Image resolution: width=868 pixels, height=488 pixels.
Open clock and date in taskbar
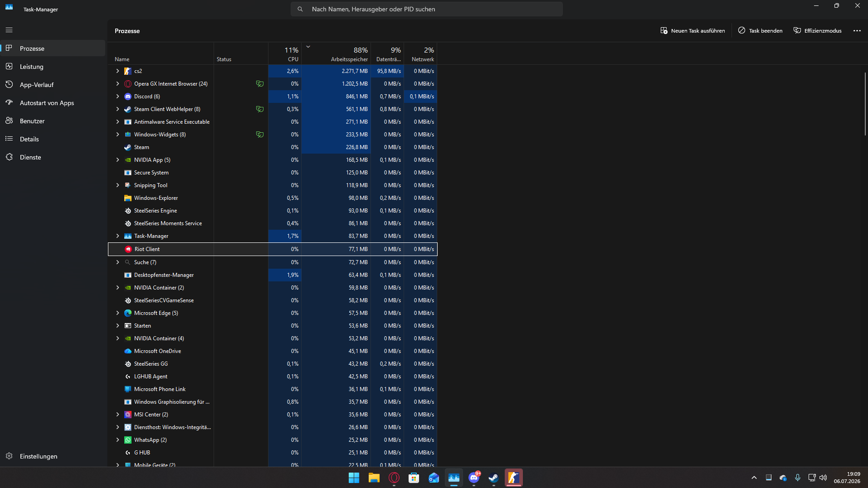pyautogui.click(x=847, y=478)
